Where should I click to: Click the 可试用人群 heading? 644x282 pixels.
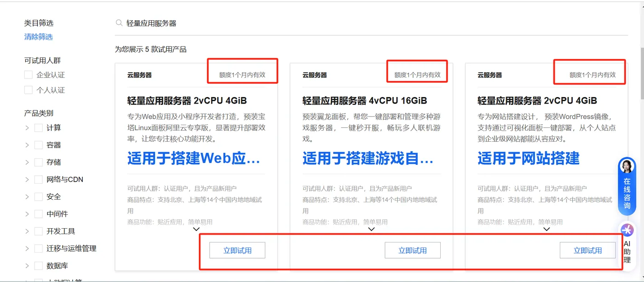[42, 60]
